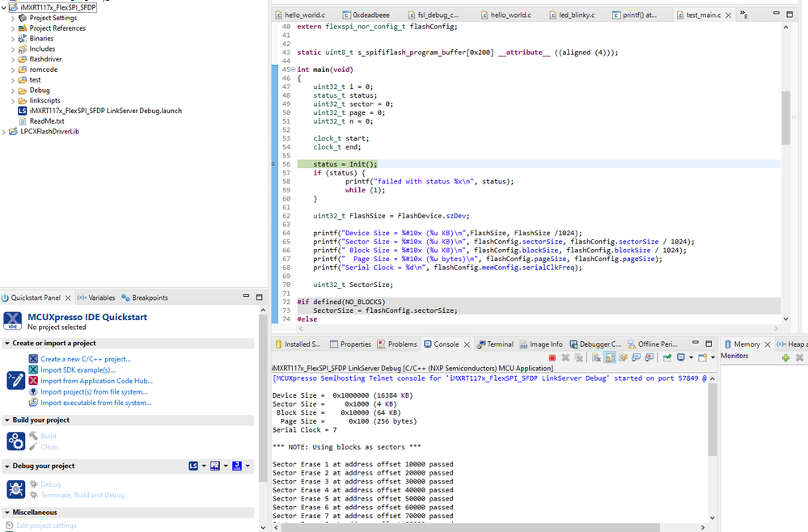Click the Clear Console icon
Viewport: 808px width, 532px height.
[595, 357]
